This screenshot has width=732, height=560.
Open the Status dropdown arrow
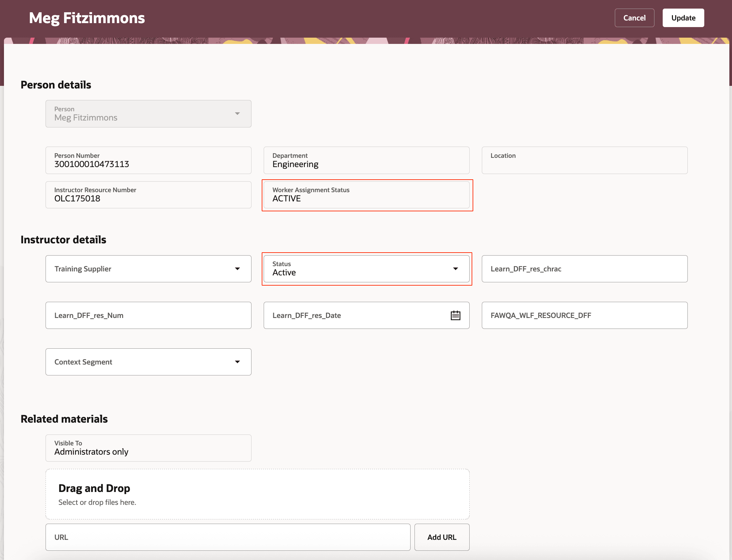[x=455, y=269]
